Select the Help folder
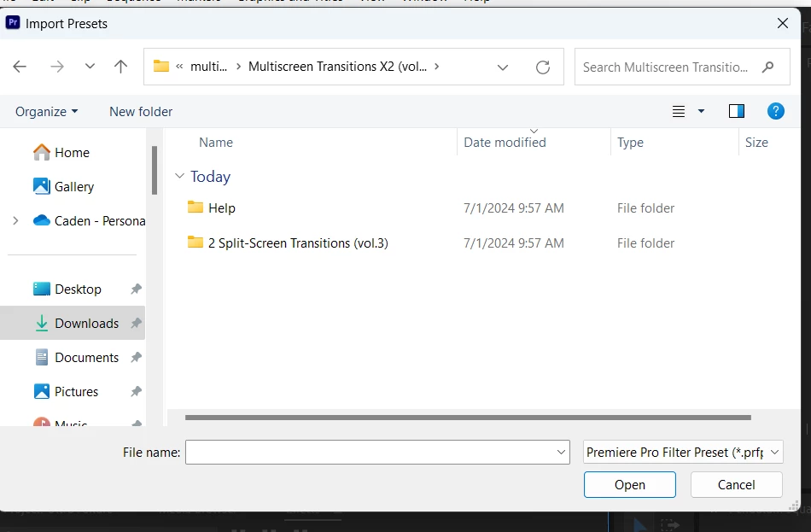The width and height of the screenshot is (811, 532). point(222,208)
